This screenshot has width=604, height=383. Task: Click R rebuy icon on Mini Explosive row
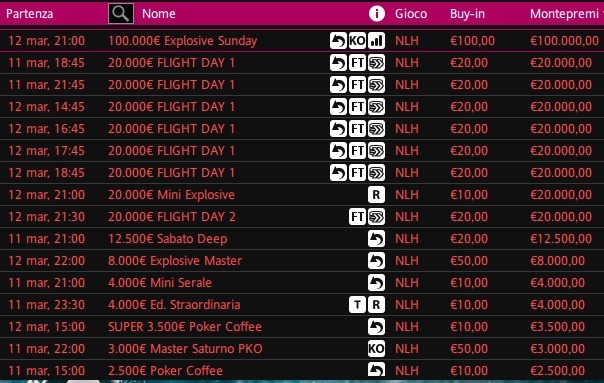[x=376, y=195]
